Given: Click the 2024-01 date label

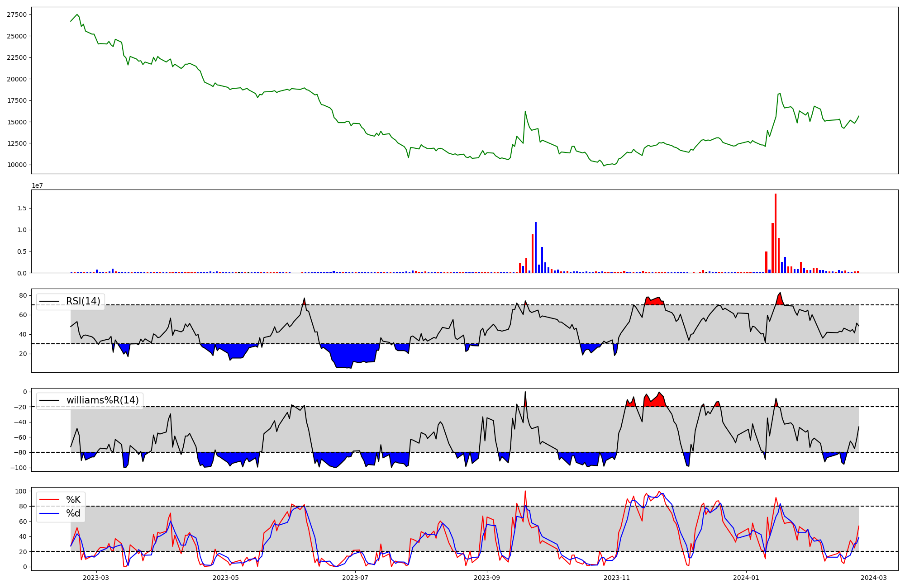Looking at the screenshot, I should 746,578.
